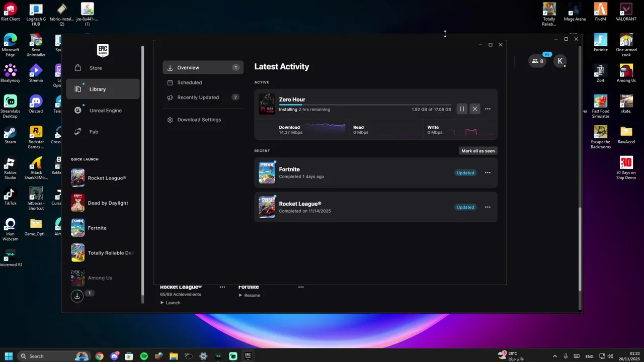Open the Among Us desktop shortcut

point(626,73)
